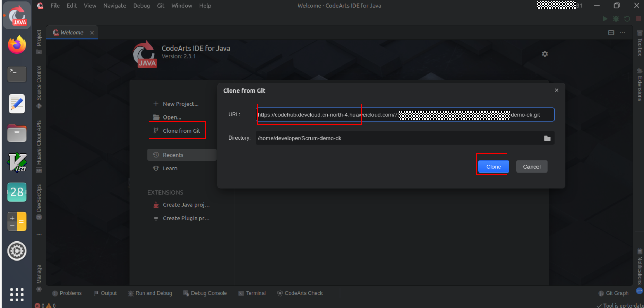Viewport: 644px width, 308px height.
Task: Close the Welcome tab
Action: [x=92, y=33]
